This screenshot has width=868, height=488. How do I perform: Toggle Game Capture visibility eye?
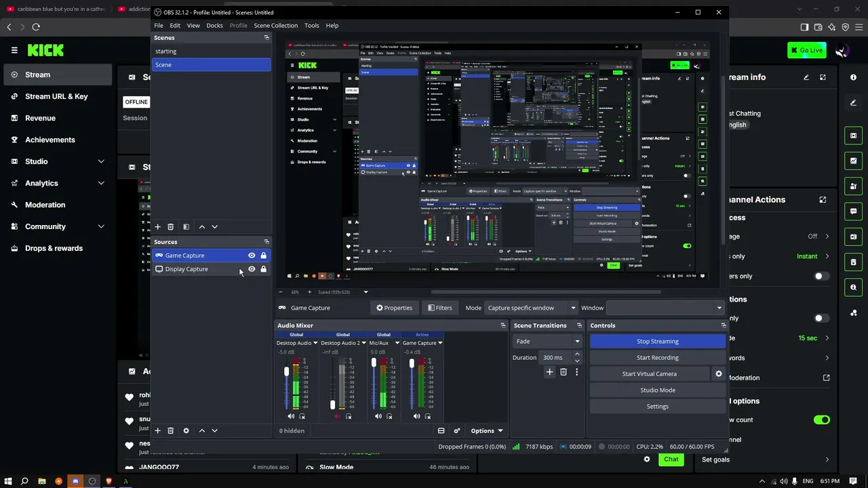(252, 256)
